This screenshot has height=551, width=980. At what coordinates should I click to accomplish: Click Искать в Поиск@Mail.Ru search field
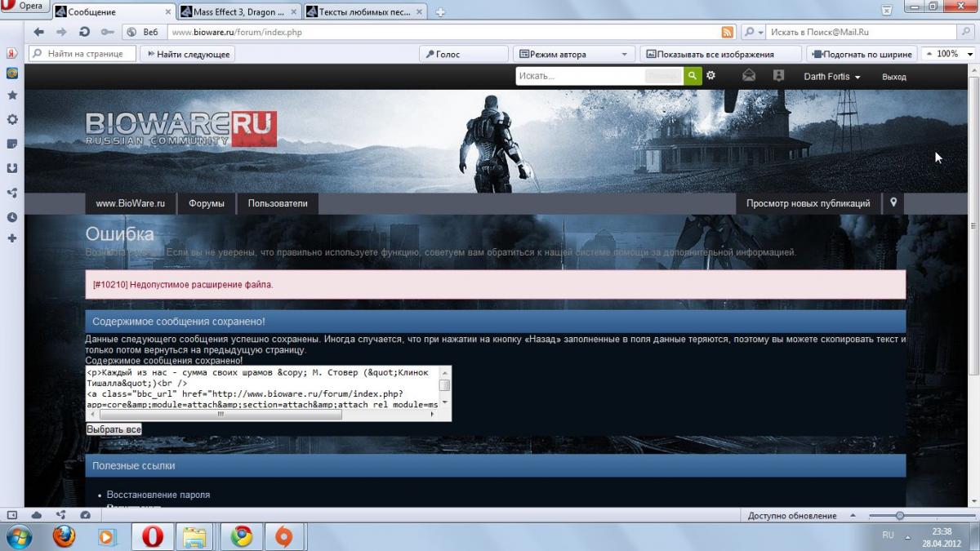click(862, 32)
